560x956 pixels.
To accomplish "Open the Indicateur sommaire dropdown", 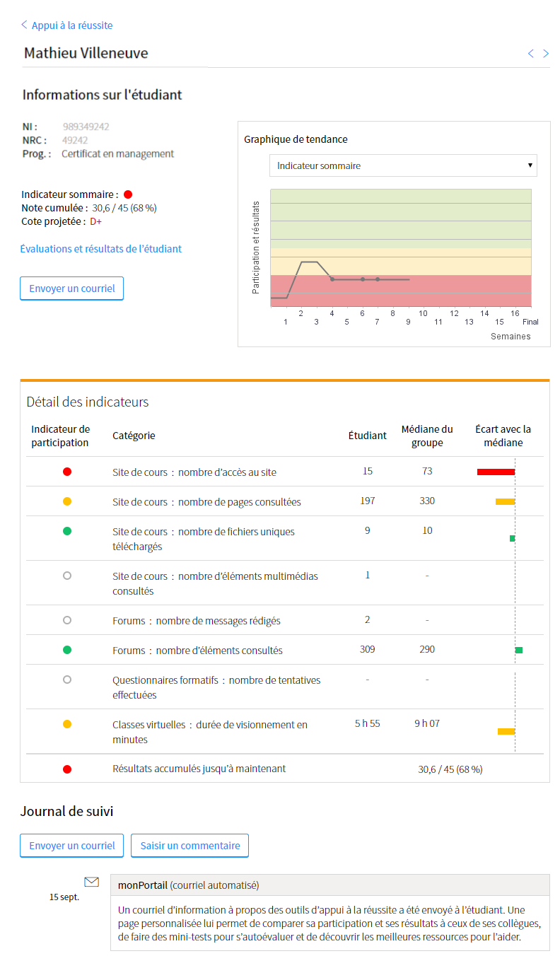I will pyautogui.click(x=403, y=165).
